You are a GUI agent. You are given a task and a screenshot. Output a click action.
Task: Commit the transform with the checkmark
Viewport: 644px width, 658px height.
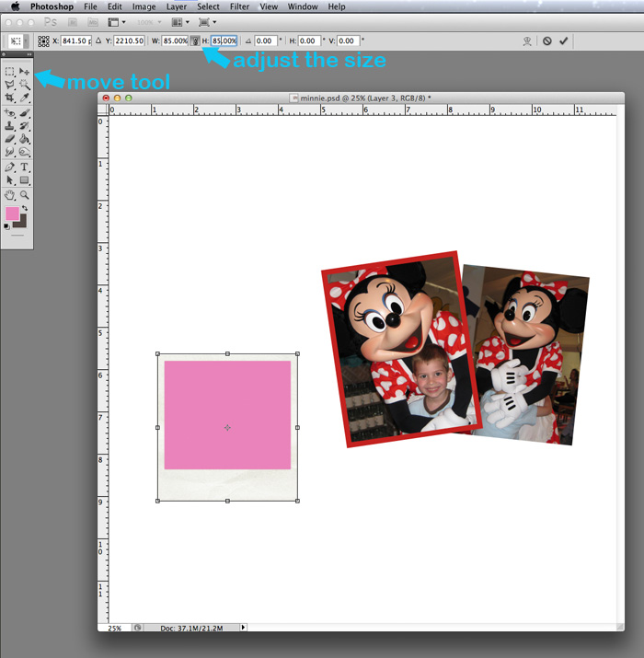[563, 40]
